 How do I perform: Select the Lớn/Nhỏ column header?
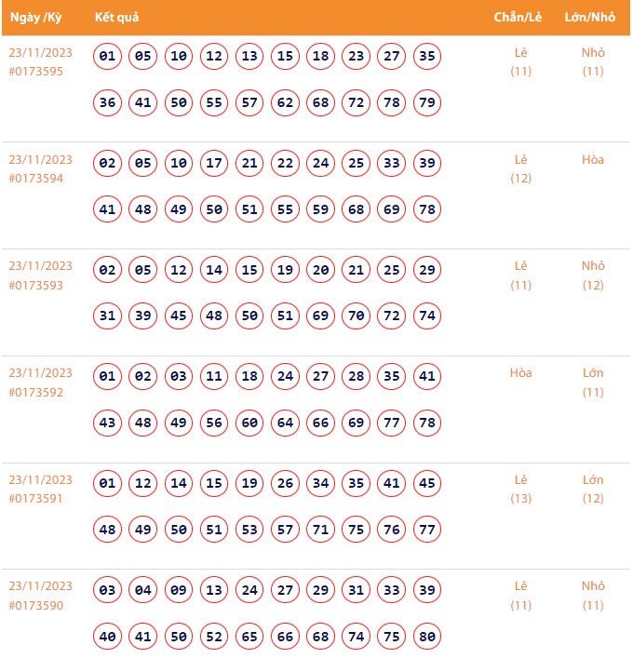592,18
